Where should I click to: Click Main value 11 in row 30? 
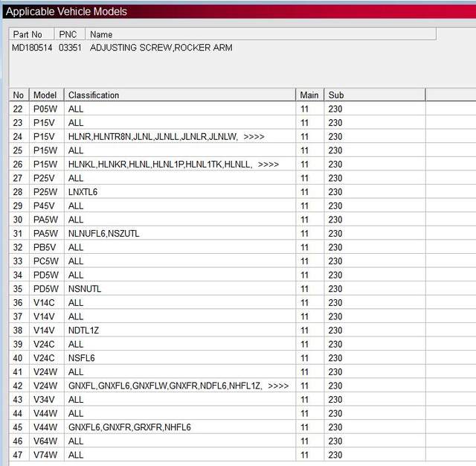pyautogui.click(x=304, y=220)
